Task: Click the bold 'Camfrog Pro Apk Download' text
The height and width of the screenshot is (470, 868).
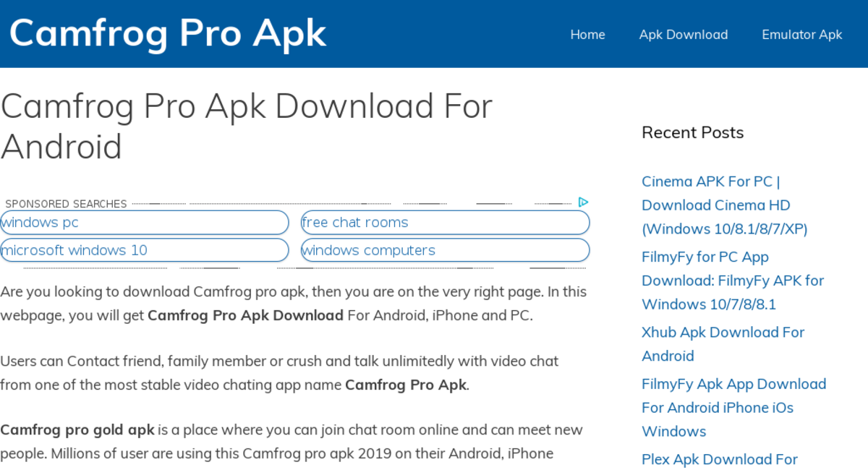Action: click(x=246, y=316)
